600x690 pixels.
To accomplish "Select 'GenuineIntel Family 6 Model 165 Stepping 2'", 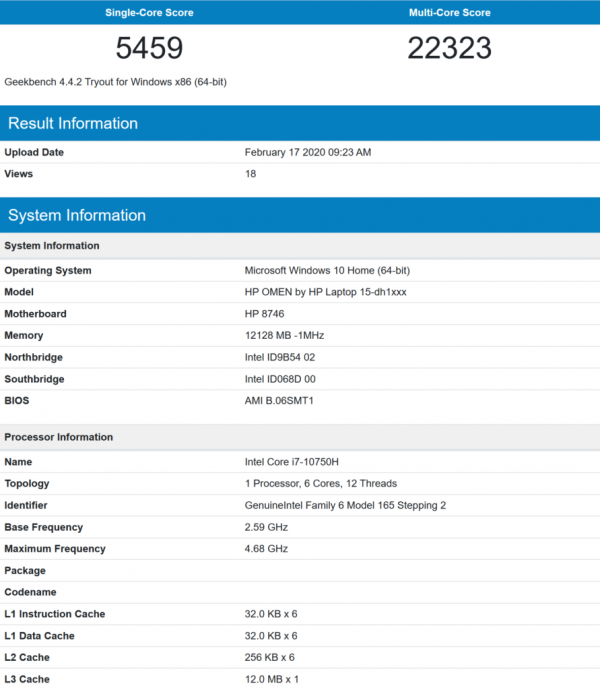I will pos(345,505).
